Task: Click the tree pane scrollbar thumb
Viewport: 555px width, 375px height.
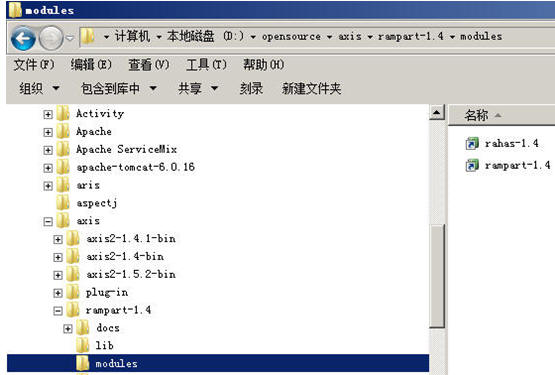Action: coord(437,275)
